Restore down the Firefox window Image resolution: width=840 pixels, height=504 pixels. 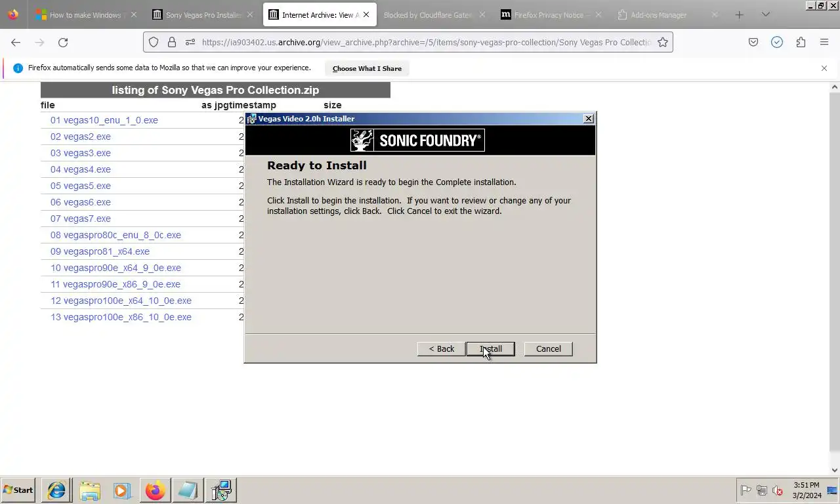pyautogui.click(x=820, y=5)
